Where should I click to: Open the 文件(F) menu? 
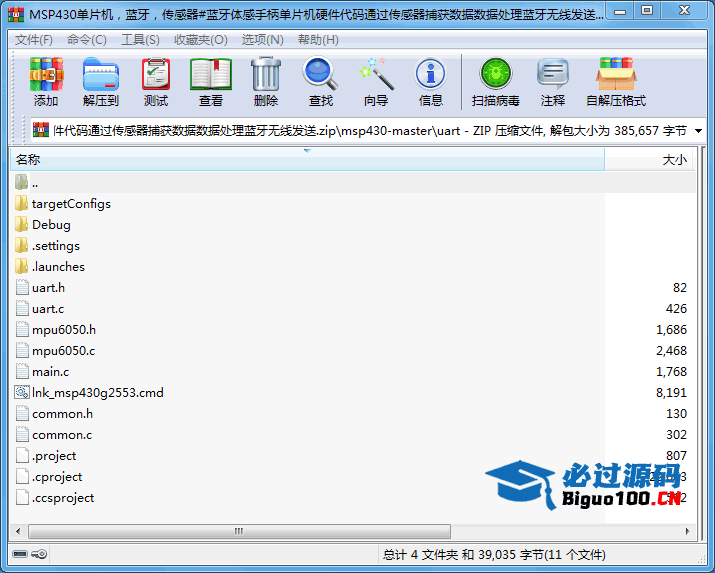point(33,40)
